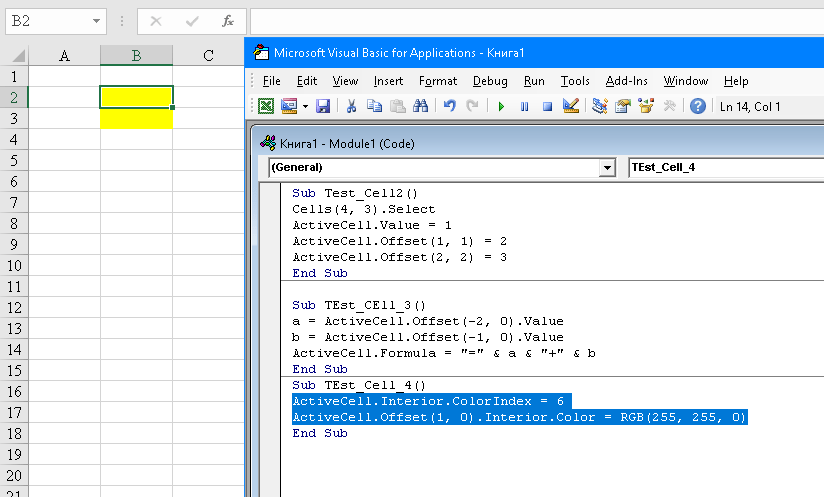Screen dimensions: 824x497
Task: Select row 1 header
Action: 14,77
